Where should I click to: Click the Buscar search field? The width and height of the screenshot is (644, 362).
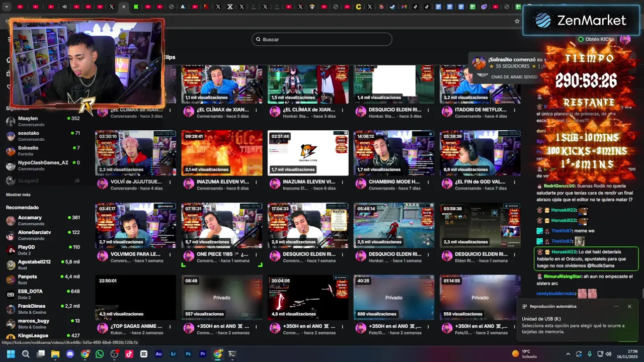click(322, 39)
